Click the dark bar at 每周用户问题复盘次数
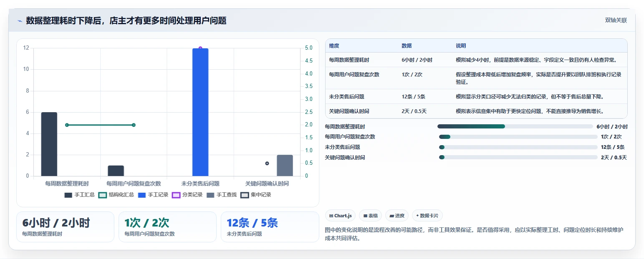Image resolution: width=644 pixels, height=259 pixels. point(116,171)
